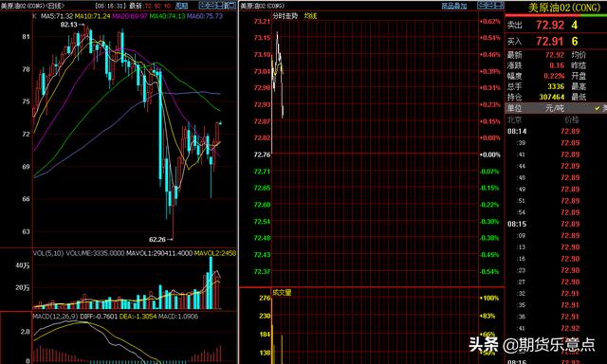Click the second layout icon in the intraday chart header
Screen dimensions: 607x364
(490, 6)
